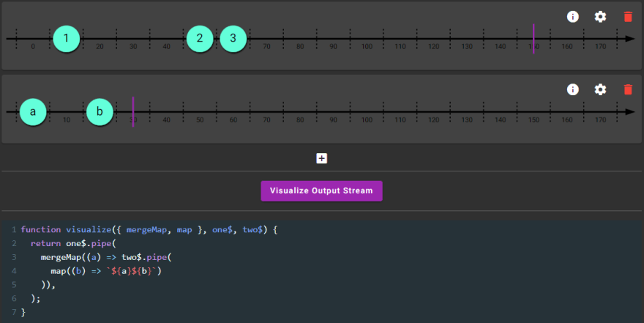Place cursor on map call in line 4
The height and width of the screenshot is (323, 644).
pos(58,271)
